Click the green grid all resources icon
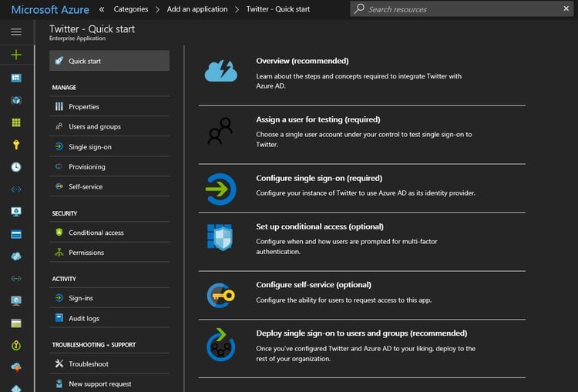The width and height of the screenshot is (578, 392). pos(16,122)
